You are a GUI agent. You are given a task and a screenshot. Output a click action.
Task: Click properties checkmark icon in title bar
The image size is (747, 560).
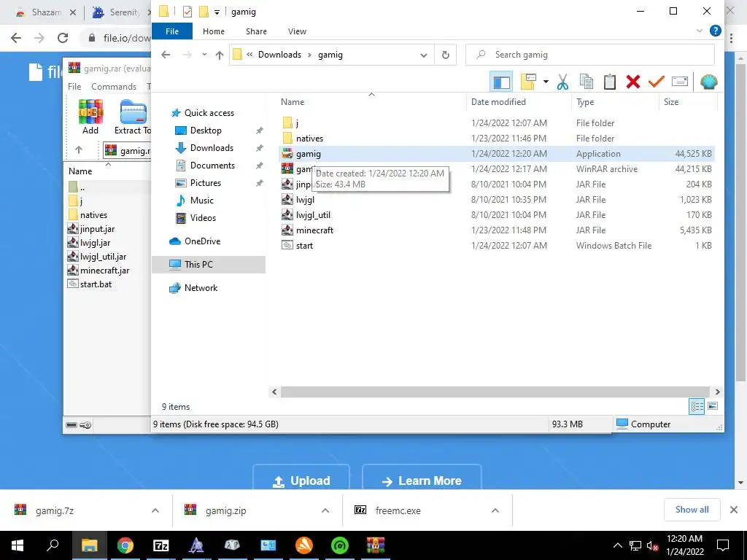coord(187,12)
